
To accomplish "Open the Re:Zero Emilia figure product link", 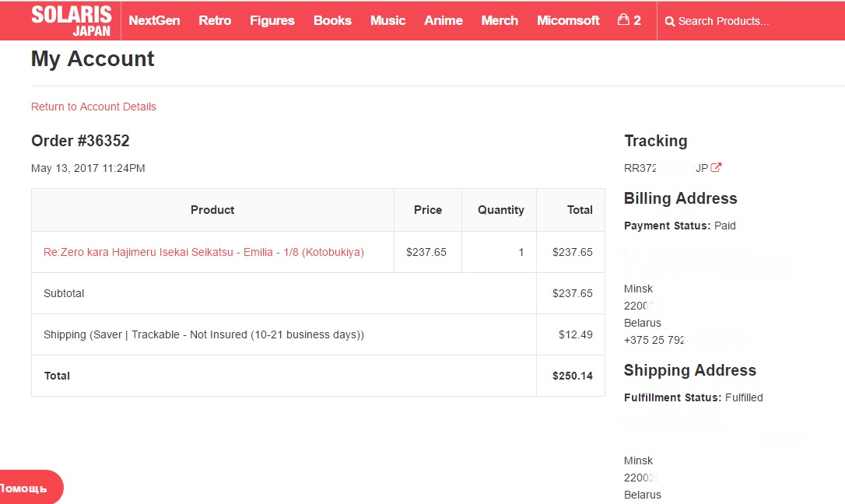I will tap(204, 252).
